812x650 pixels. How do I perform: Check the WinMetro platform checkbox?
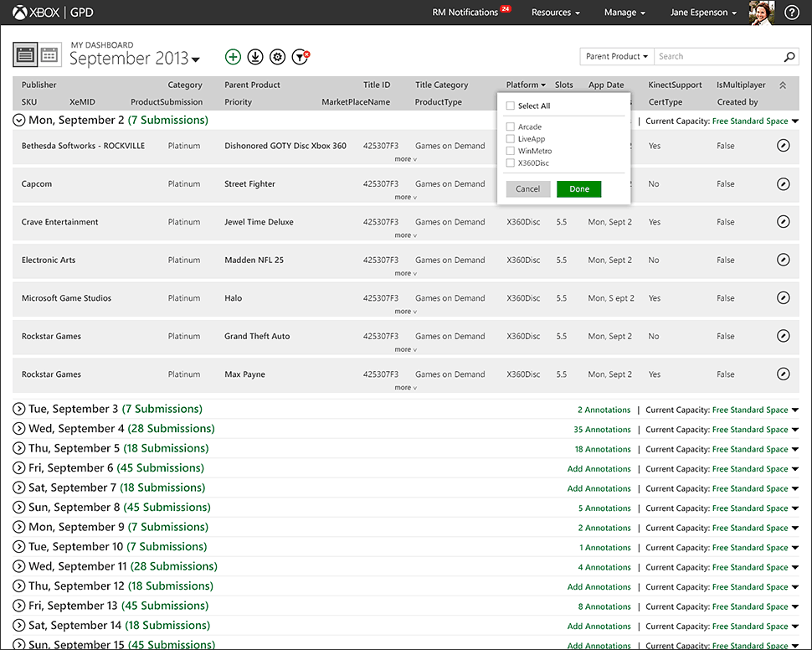[510, 151]
